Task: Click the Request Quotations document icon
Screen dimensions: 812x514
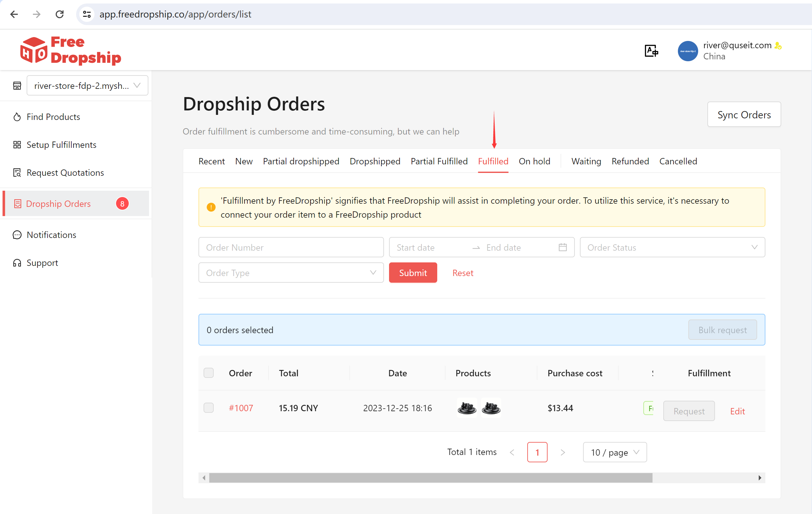Action: 17,173
